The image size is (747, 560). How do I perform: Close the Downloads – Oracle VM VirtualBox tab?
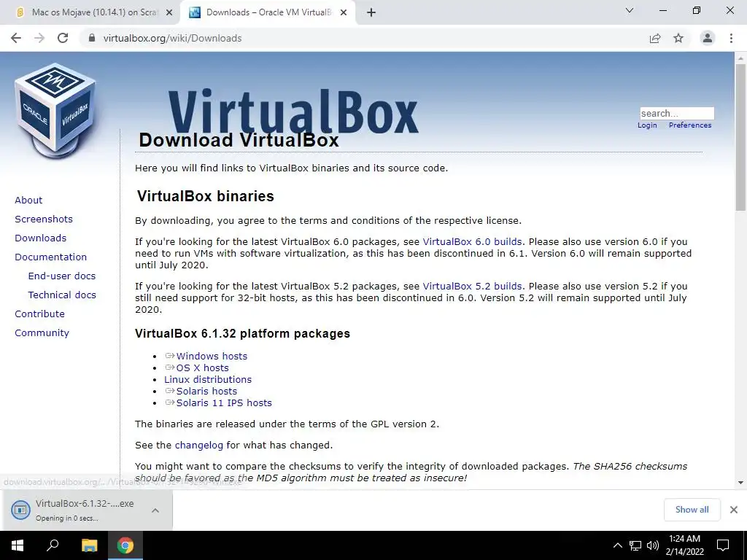point(344,12)
